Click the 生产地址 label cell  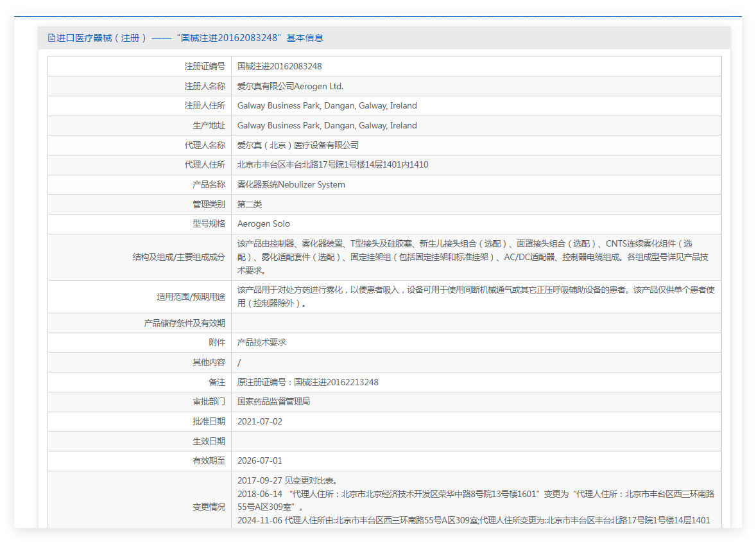coord(139,125)
